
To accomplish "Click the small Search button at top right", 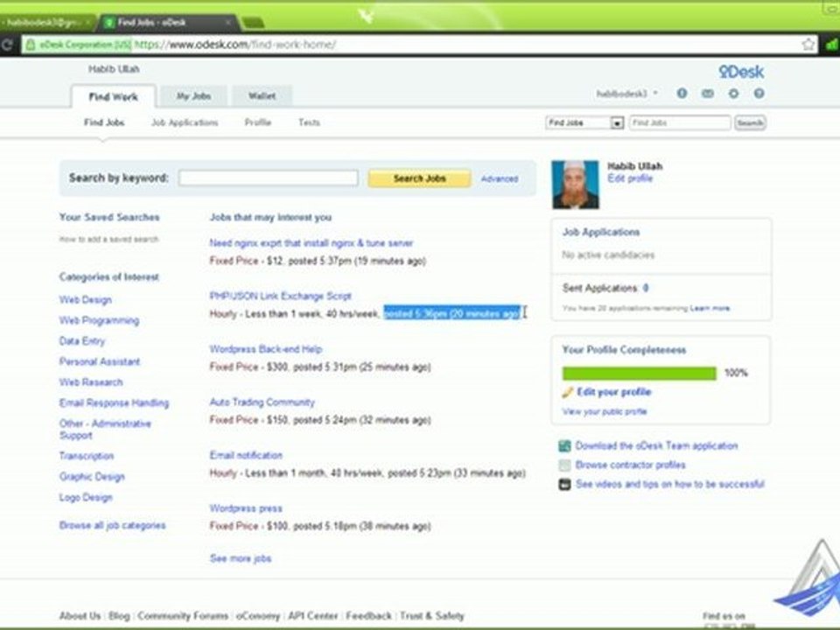I will click(750, 122).
